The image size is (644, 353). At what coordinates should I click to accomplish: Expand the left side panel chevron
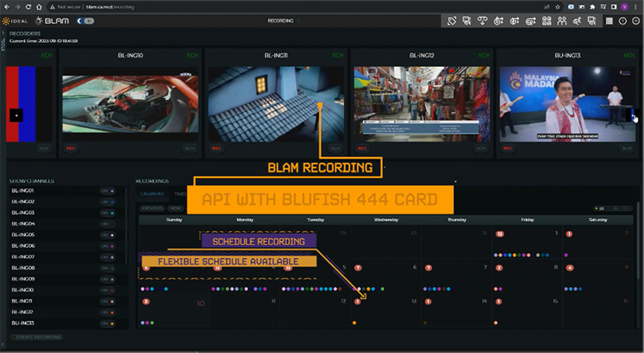click(x=3, y=33)
